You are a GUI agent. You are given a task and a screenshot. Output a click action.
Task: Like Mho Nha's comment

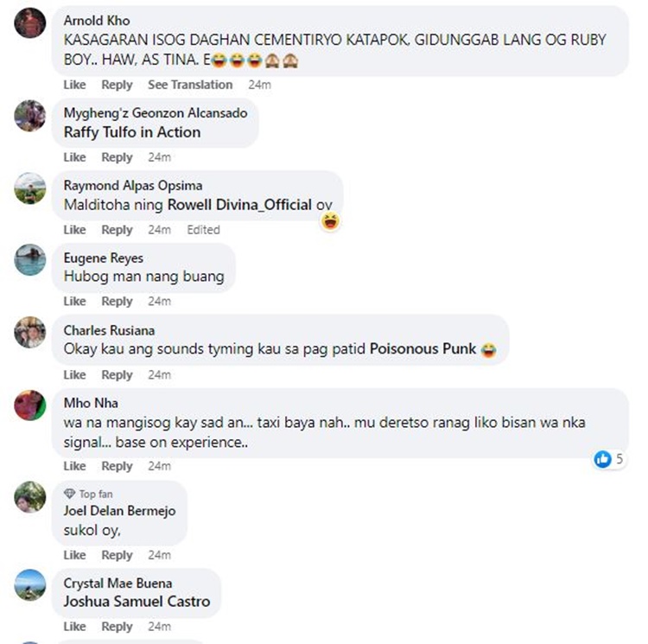coord(75,466)
